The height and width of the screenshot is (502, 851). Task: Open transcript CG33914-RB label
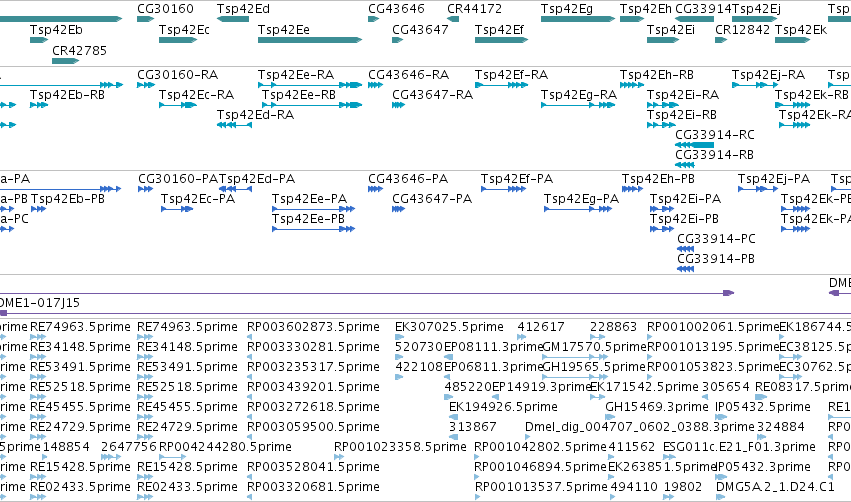coord(714,155)
